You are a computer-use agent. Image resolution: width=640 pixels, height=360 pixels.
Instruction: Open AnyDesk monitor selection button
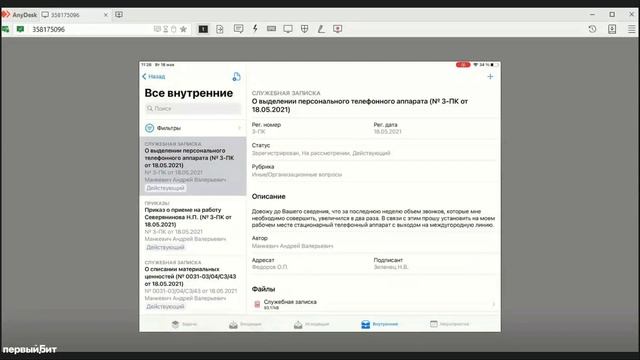(x=203, y=29)
